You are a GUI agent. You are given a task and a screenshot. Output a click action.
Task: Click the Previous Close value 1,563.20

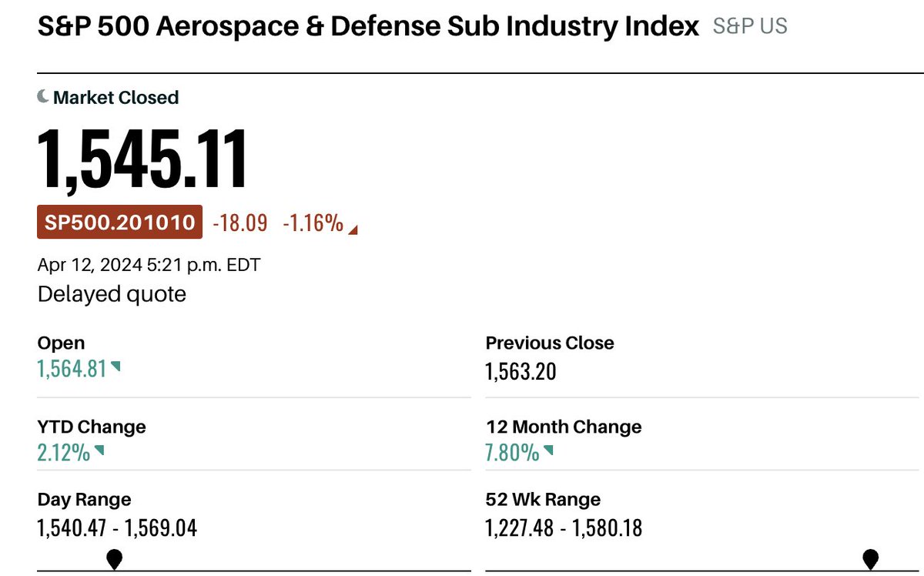(521, 372)
